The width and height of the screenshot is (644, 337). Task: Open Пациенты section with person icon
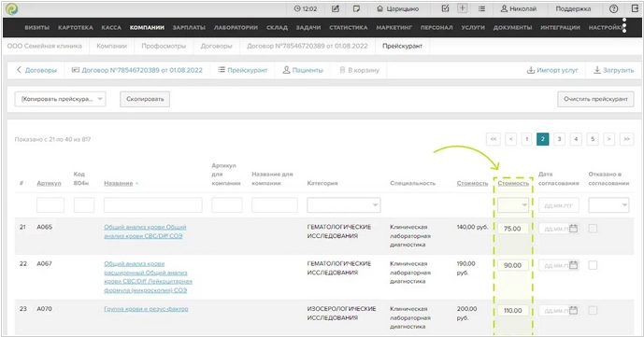click(303, 70)
